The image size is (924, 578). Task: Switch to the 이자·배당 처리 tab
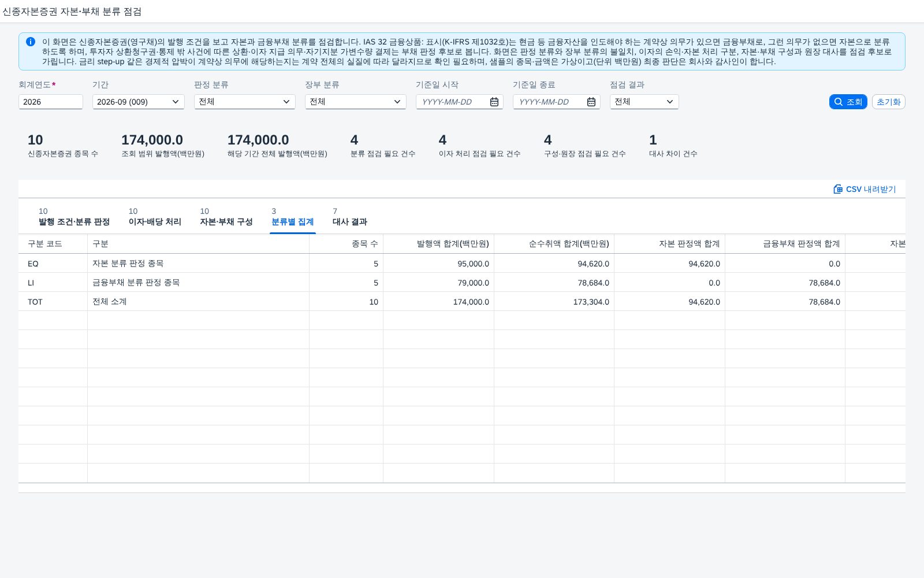pyautogui.click(x=155, y=217)
